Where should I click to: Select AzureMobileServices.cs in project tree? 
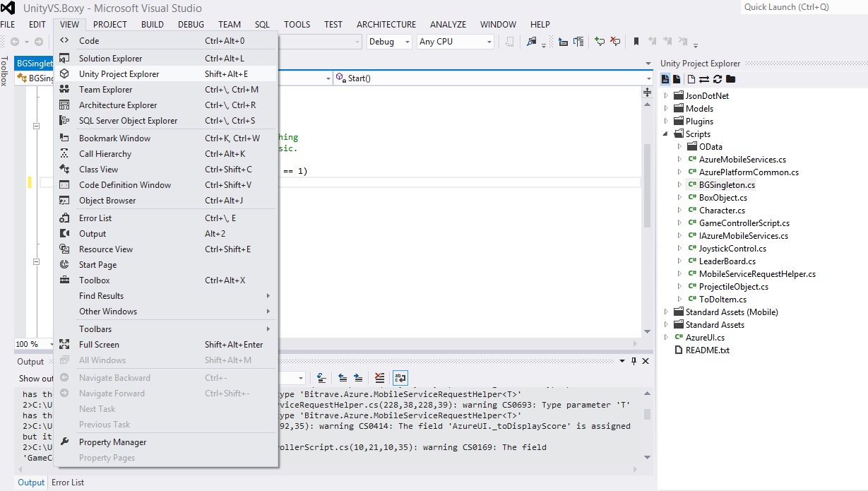pyautogui.click(x=742, y=160)
